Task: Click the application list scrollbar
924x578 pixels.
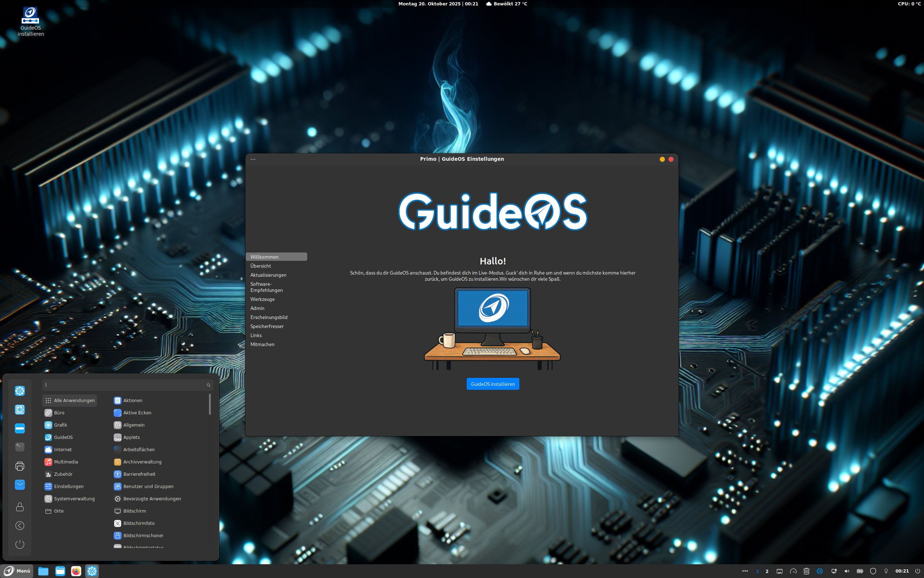Action: [x=210, y=404]
